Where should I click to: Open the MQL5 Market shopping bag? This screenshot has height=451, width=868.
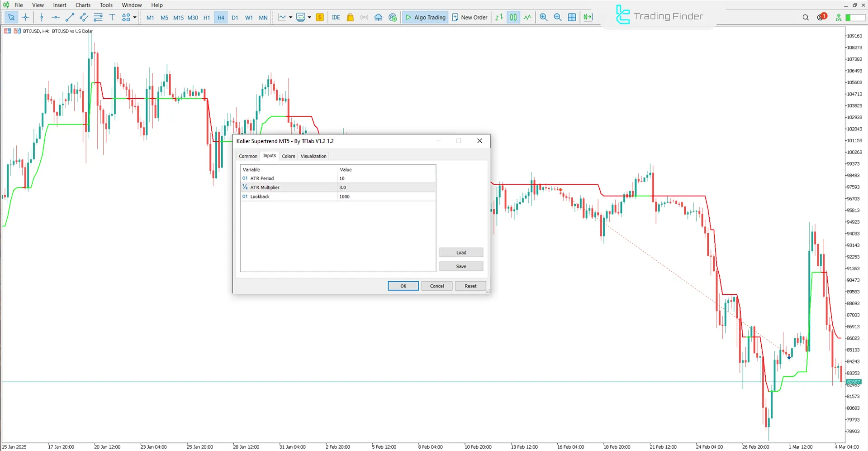pos(350,17)
